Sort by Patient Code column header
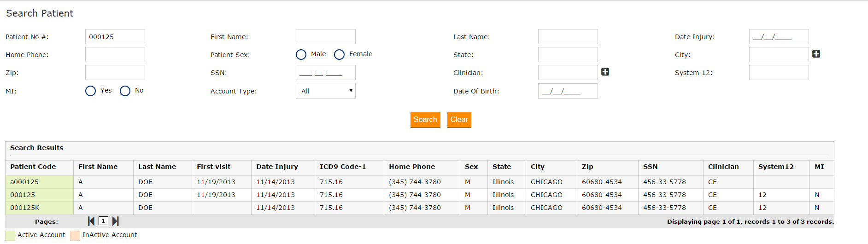 [x=33, y=167]
